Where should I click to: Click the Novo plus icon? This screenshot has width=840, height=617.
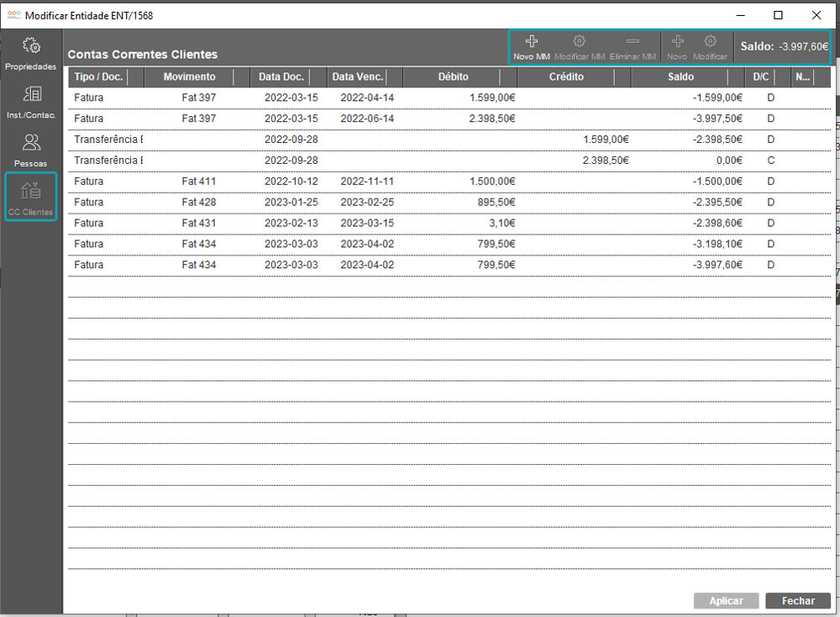(x=677, y=41)
